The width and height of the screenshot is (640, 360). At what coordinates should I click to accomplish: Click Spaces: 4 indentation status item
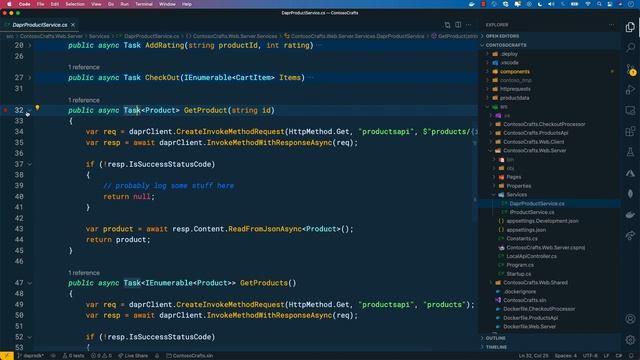[x=565, y=356]
